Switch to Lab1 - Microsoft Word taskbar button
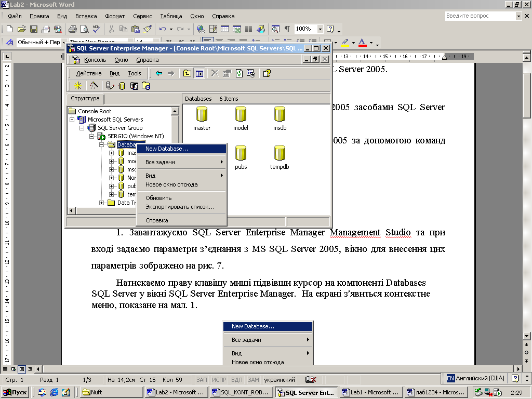 point(371,393)
